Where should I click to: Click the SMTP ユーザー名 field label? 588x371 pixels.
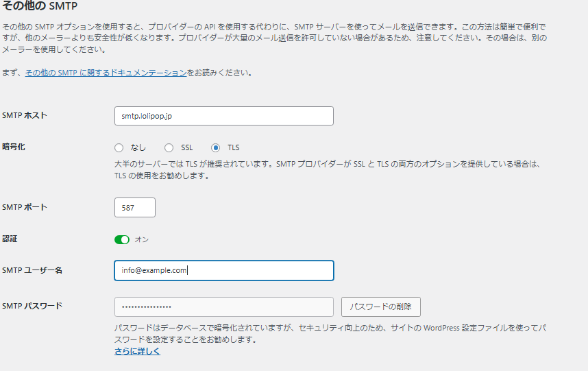[32, 270]
